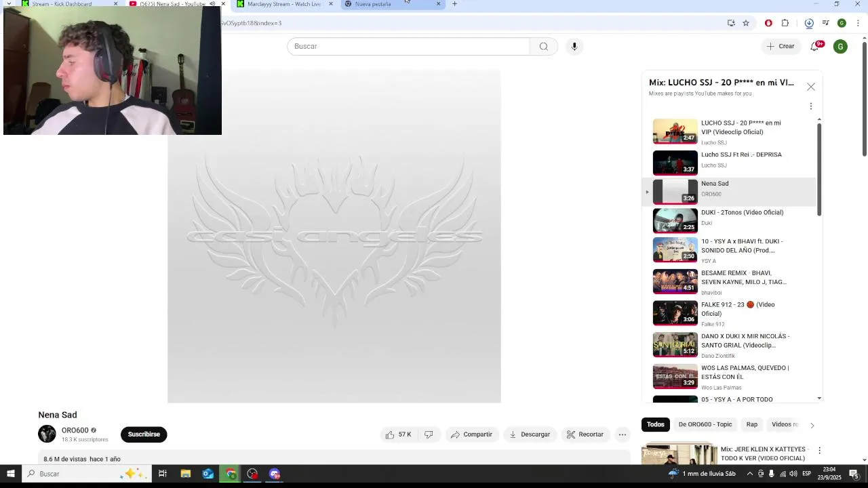The image size is (868, 488).
Task: Switch to Nena Sad - YouTube tab
Action: click(x=171, y=4)
